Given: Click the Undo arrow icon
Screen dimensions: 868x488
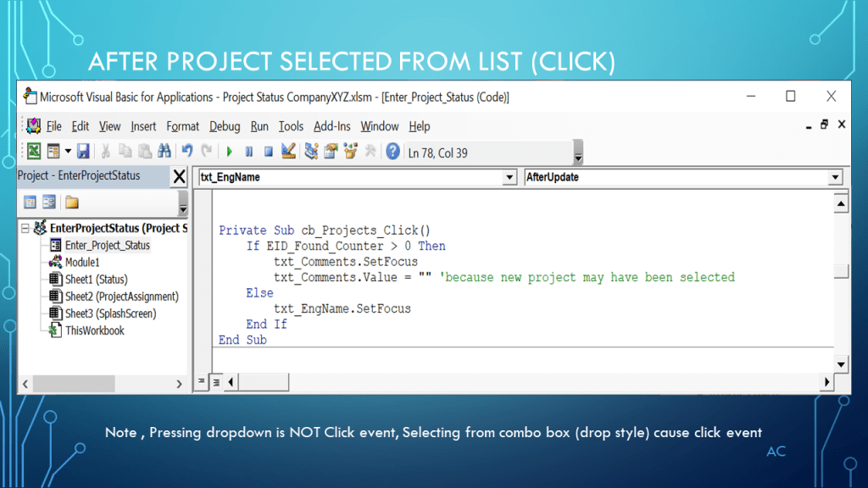Looking at the screenshot, I should 188,152.
